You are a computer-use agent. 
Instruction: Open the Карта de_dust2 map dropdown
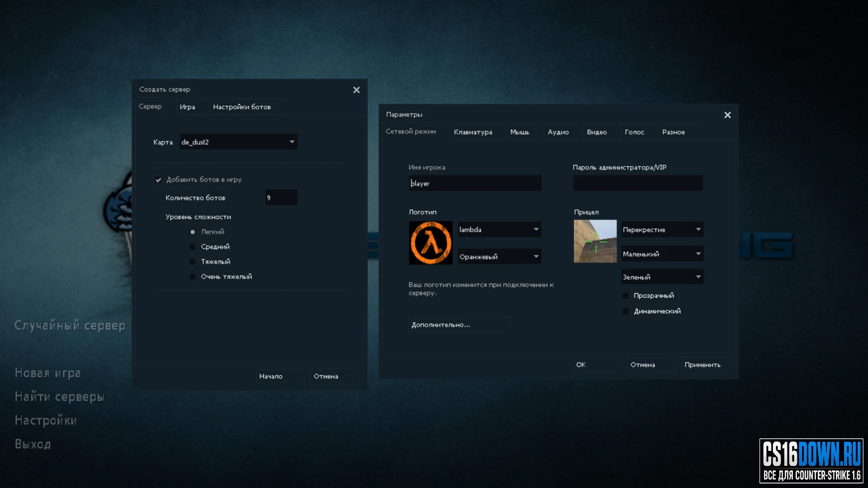238,142
